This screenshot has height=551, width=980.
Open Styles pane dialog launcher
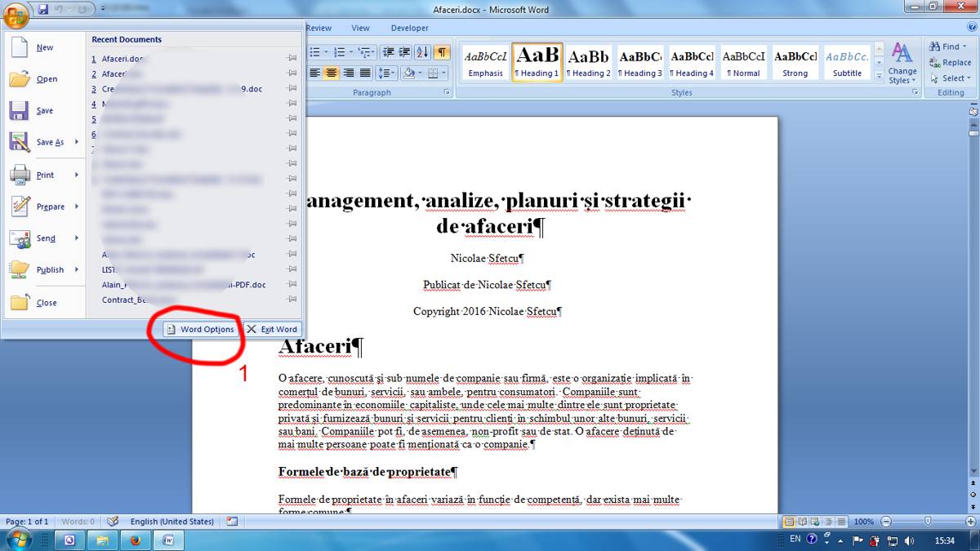pyautogui.click(x=915, y=93)
